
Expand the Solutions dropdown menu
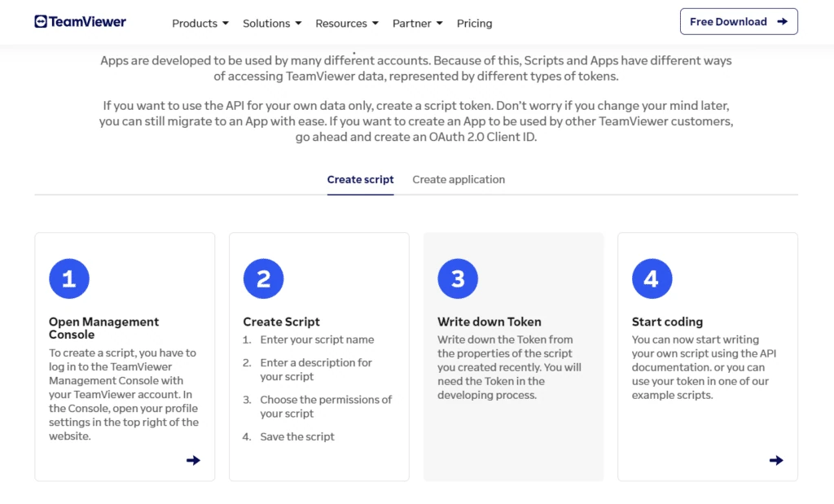pyautogui.click(x=272, y=24)
